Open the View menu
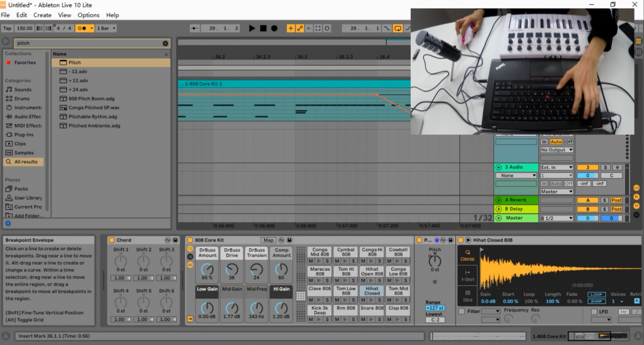 pyautogui.click(x=65, y=15)
